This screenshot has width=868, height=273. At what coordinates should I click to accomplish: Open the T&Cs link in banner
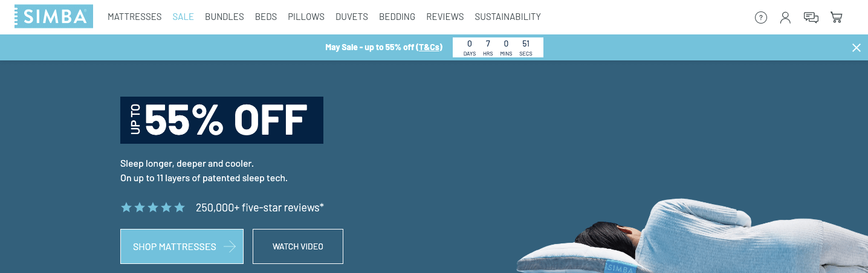[x=429, y=47]
